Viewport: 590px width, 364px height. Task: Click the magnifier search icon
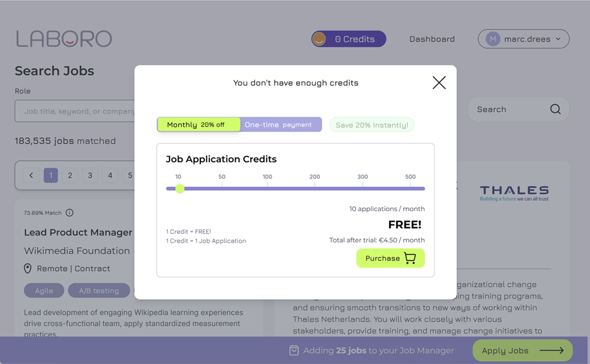[x=555, y=109]
